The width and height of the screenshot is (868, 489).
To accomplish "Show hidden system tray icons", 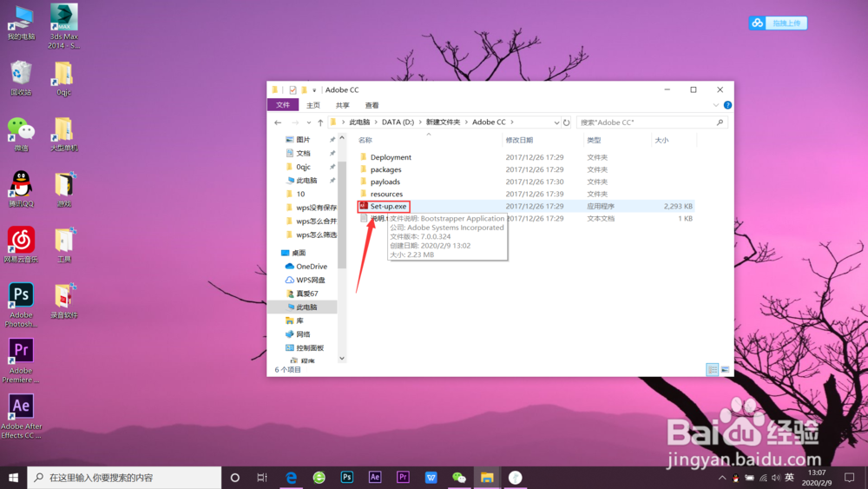I will (x=722, y=478).
